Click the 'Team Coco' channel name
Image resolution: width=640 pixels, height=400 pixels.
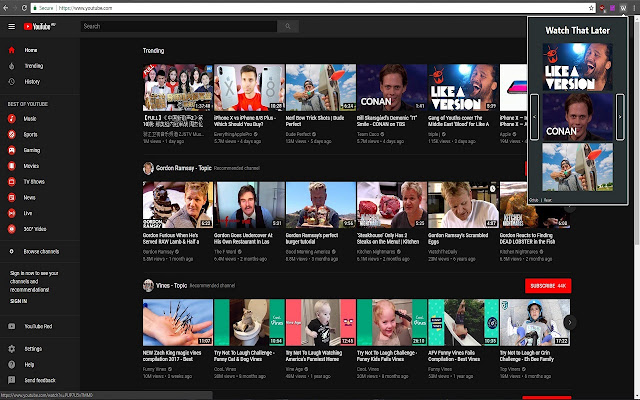point(368,134)
